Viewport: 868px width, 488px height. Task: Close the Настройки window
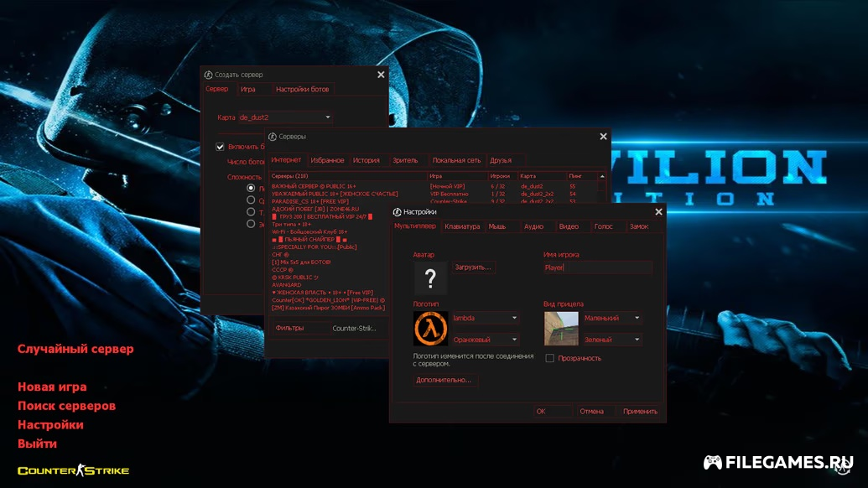(x=658, y=212)
